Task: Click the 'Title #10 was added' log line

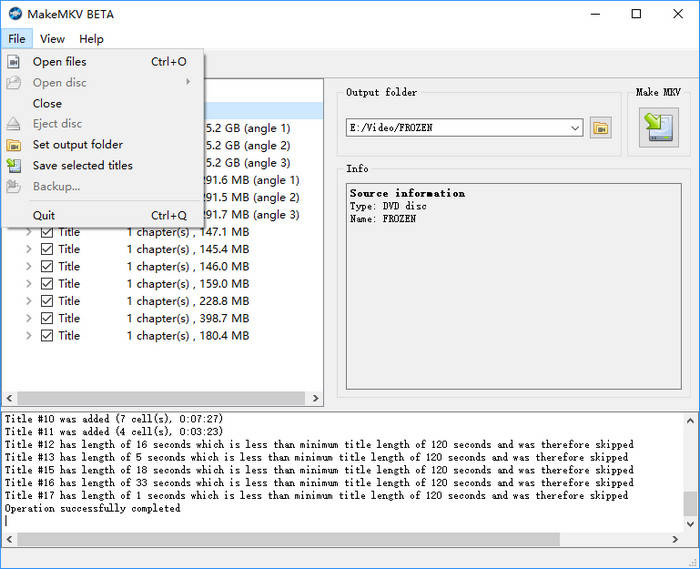Action: click(114, 419)
